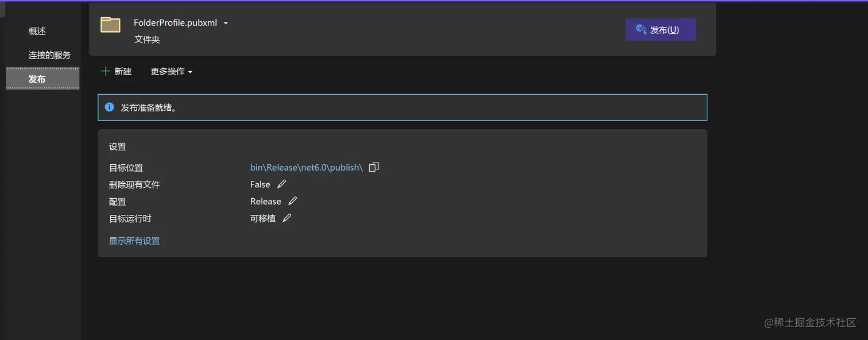Open the bin\Release\net6.0\publish\ link
This screenshot has height=340, width=868.
pyautogui.click(x=307, y=167)
